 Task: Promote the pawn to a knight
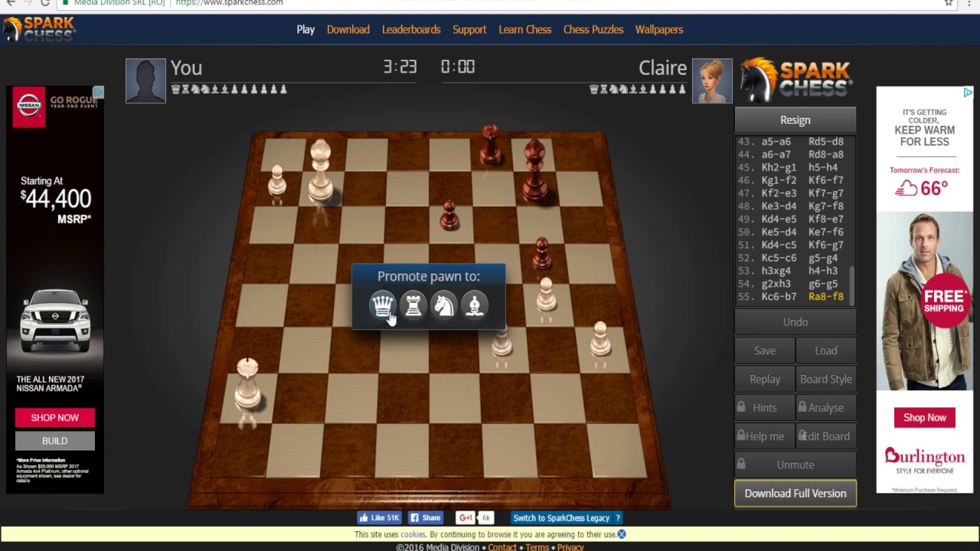444,306
